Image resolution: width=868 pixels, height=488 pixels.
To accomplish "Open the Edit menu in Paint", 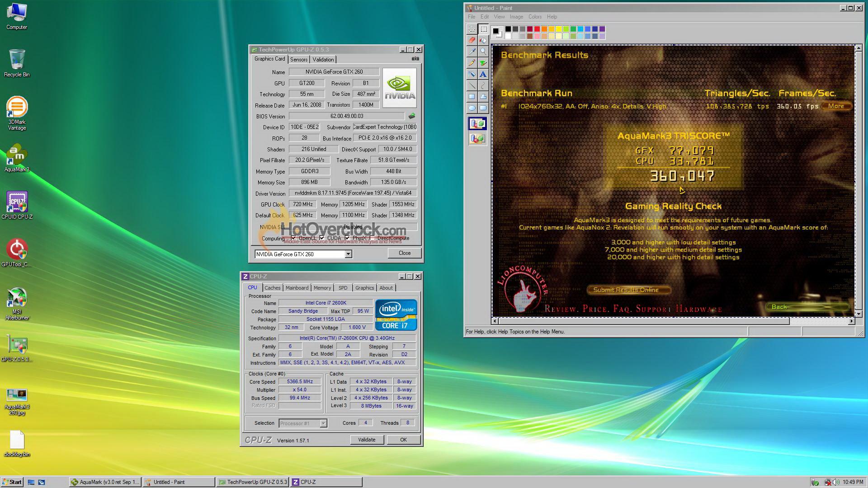I will 485,17.
